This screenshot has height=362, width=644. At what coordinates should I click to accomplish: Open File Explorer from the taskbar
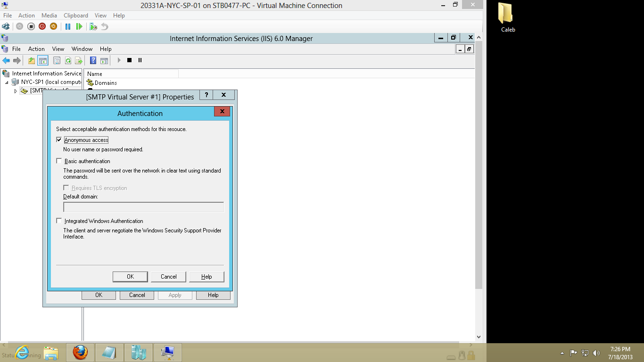pos(51,353)
